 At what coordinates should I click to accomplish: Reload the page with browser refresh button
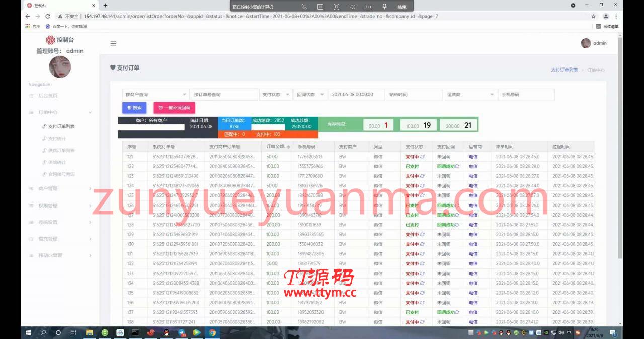48,16
